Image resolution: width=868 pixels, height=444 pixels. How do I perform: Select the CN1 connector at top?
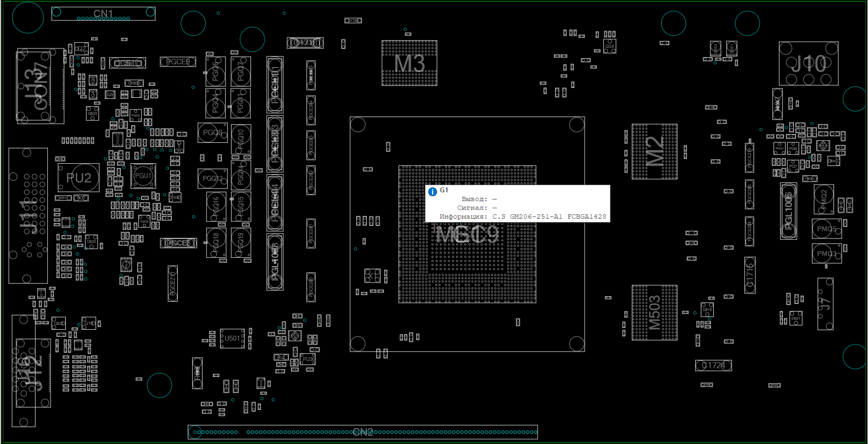(x=103, y=14)
